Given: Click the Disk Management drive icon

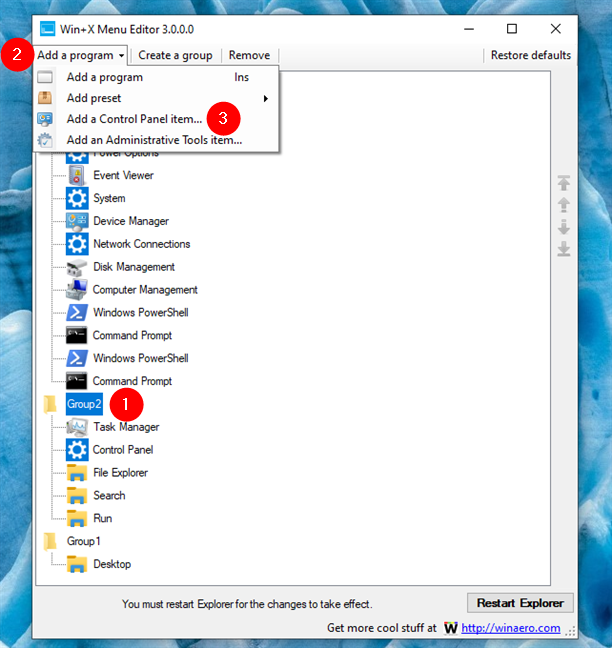Looking at the screenshot, I should tap(77, 267).
